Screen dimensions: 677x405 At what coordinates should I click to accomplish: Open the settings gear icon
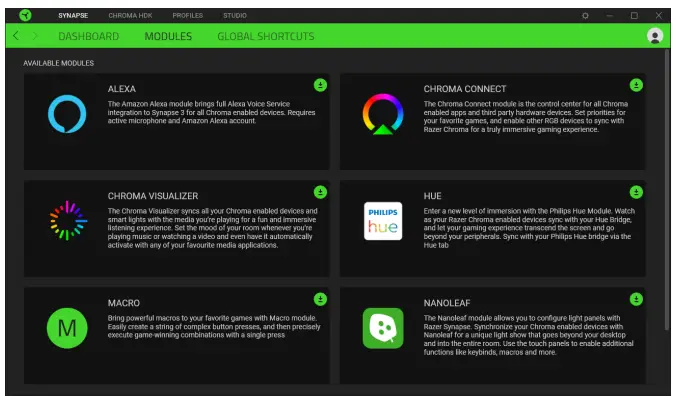tap(585, 16)
